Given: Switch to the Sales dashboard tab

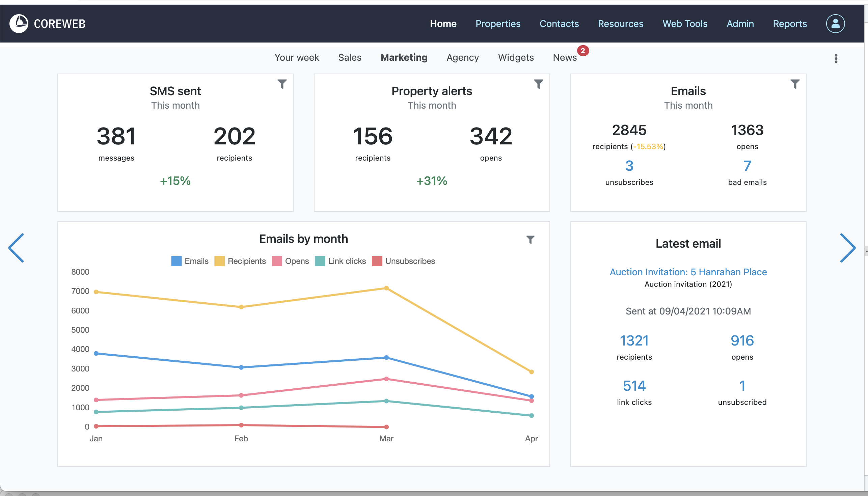Looking at the screenshot, I should (350, 57).
